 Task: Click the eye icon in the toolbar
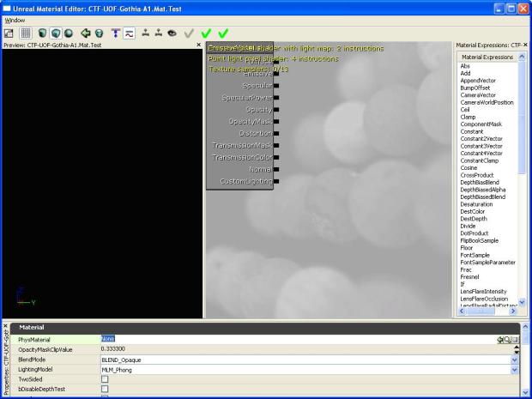click(172, 33)
